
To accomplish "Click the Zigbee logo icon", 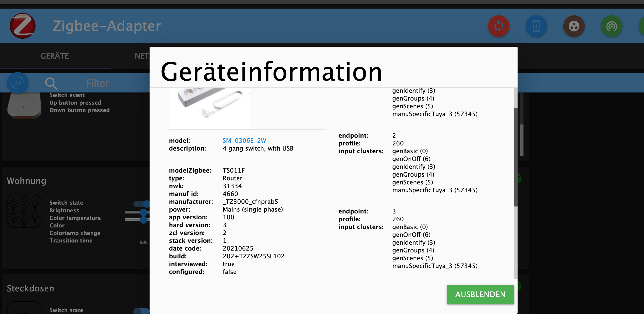I will point(23,26).
